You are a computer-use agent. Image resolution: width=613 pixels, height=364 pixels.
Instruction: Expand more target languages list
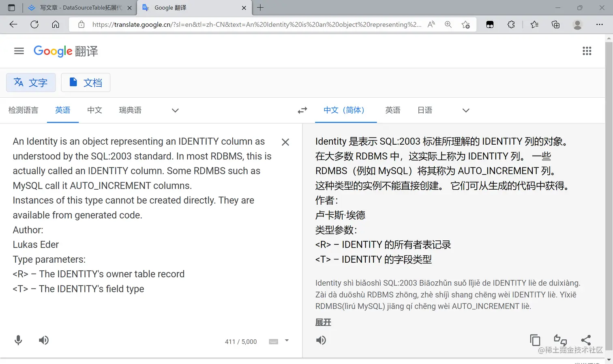point(466,110)
